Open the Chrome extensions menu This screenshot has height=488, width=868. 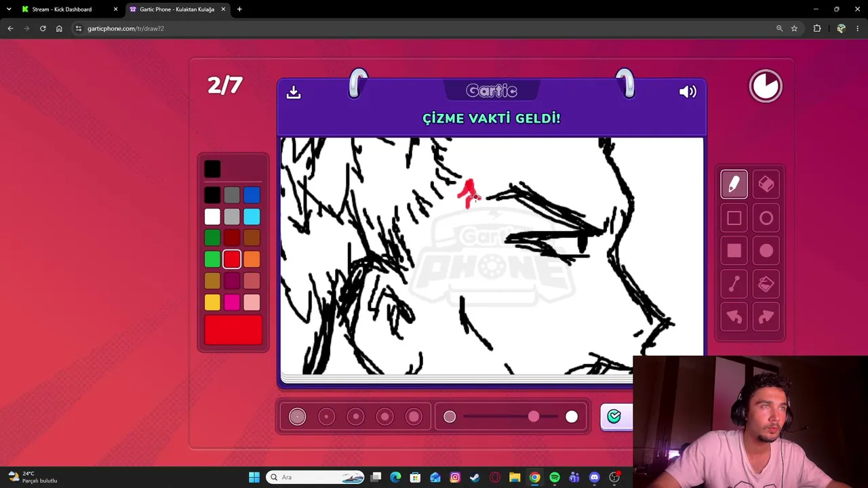(817, 28)
